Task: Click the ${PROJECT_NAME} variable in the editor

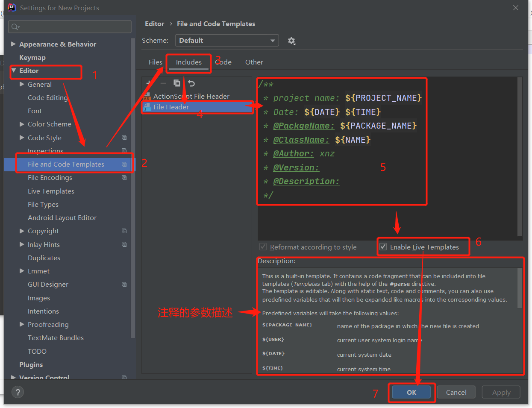Action: [x=383, y=98]
